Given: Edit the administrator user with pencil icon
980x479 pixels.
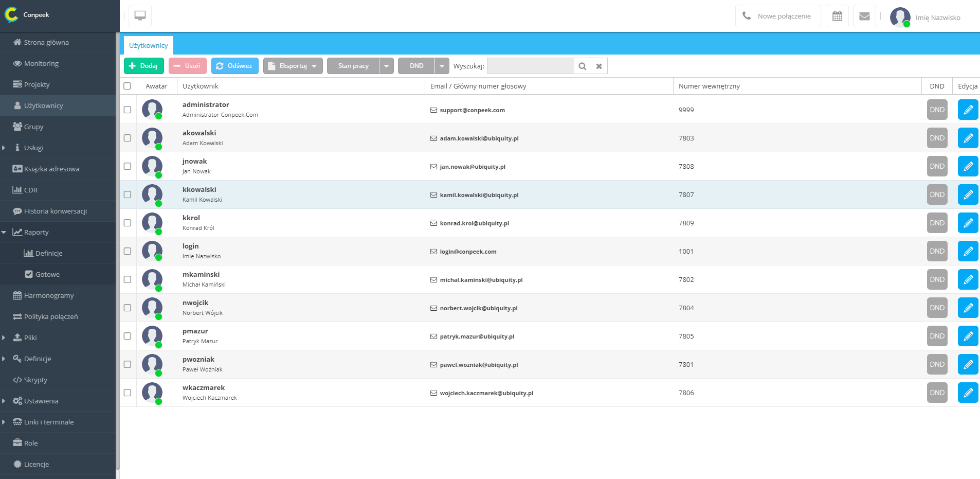Looking at the screenshot, I should [x=968, y=110].
